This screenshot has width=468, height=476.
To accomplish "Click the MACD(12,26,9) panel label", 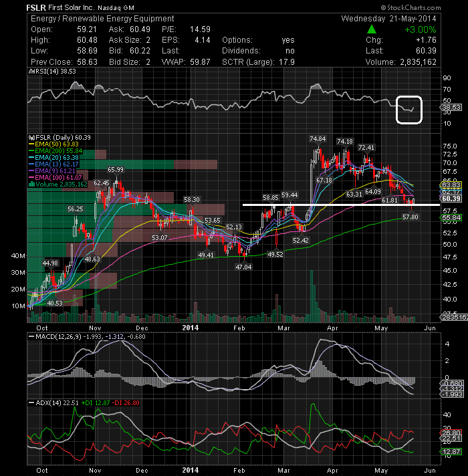I will [x=58, y=337].
